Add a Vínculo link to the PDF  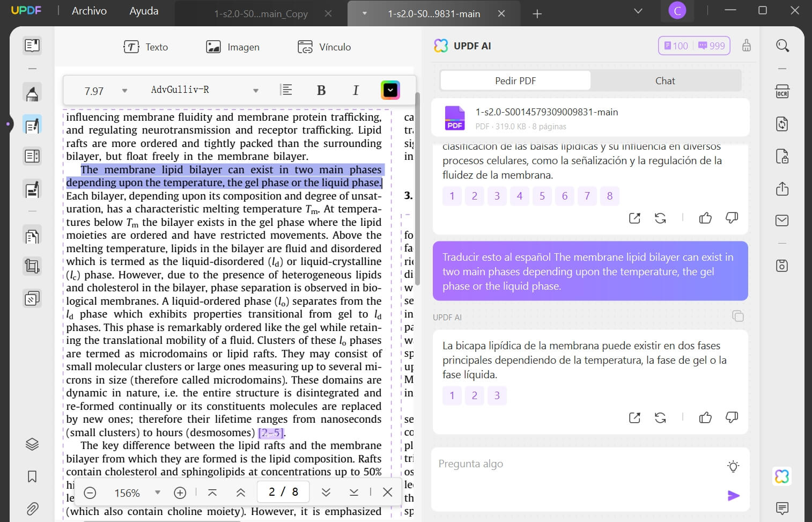(x=324, y=47)
